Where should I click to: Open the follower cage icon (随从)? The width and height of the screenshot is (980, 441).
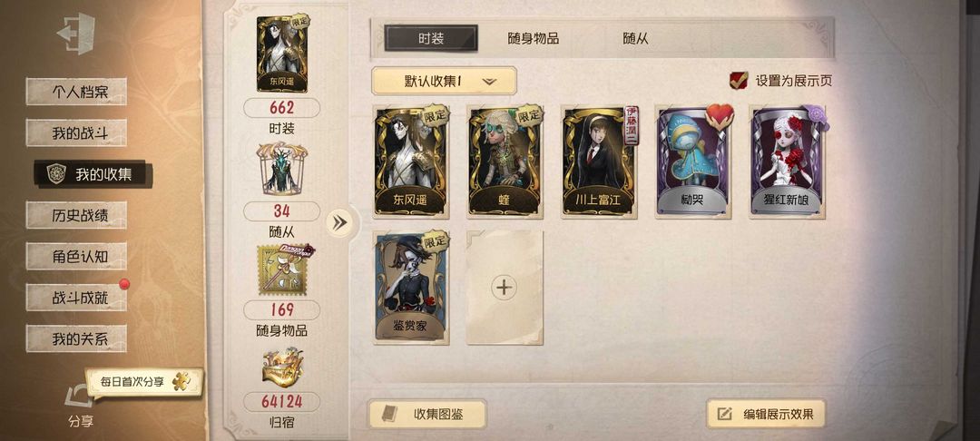pos(282,168)
